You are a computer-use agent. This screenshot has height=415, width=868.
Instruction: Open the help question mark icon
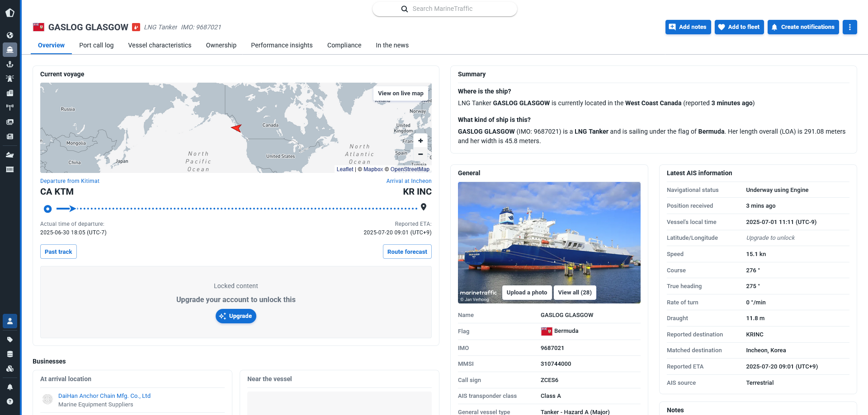10,401
